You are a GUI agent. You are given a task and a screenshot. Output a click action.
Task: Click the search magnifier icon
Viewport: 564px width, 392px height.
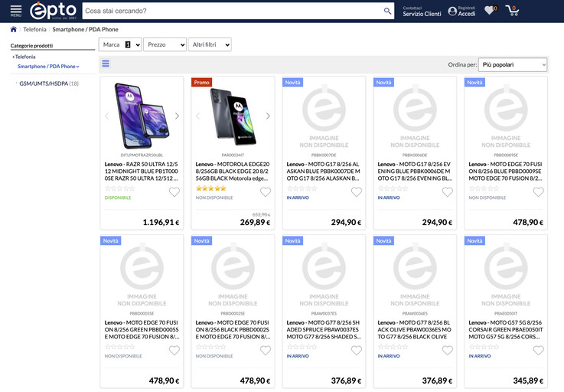(388, 11)
